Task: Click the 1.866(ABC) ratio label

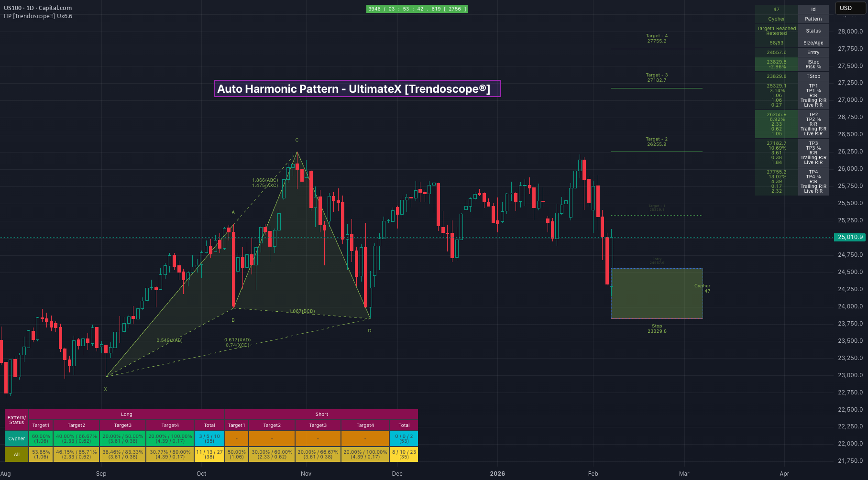Action: (x=265, y=180)
